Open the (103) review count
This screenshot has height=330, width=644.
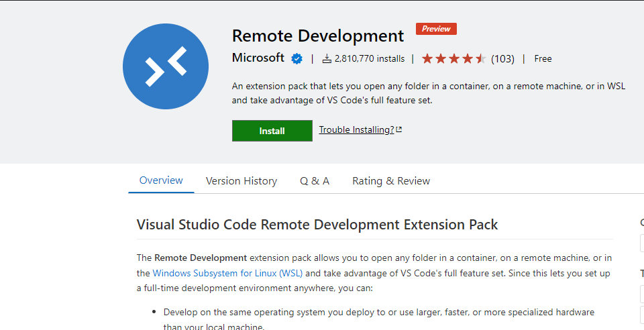point(502,59)
